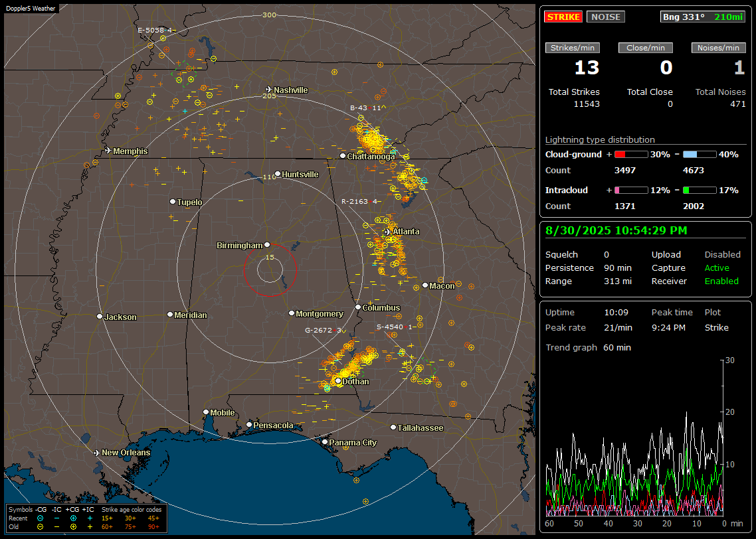Click the bearing and distance readout box

702,17
